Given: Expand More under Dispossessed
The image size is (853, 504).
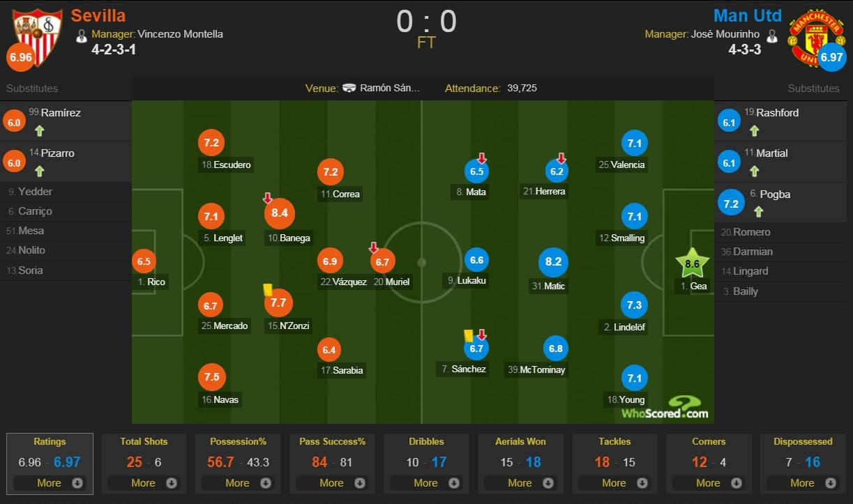Looking at the screenshot, I should (x=803, y=483).
